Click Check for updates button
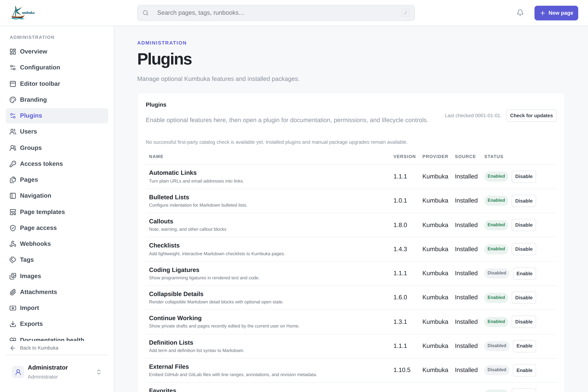This screenshot has width=588, height=392. click(531, 116)
